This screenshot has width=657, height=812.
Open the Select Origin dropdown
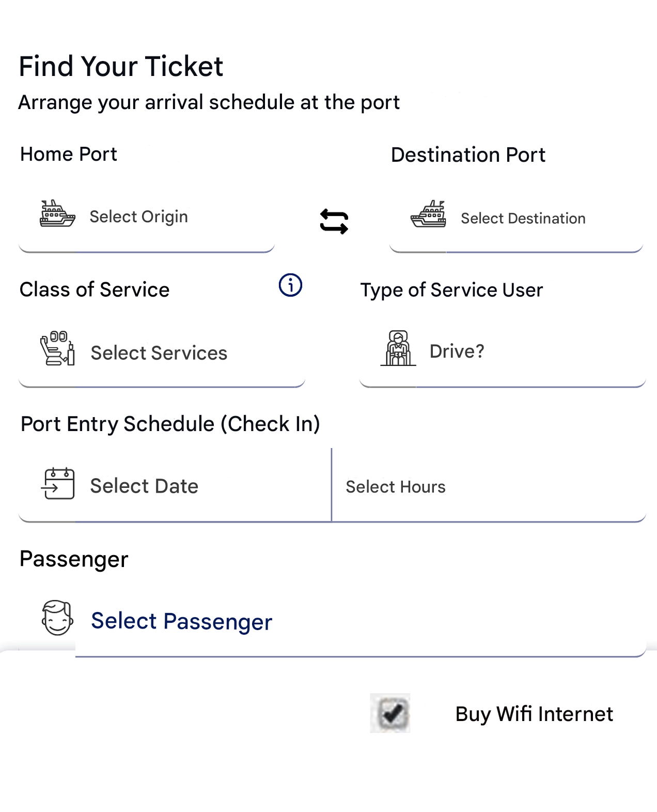[139, 217]
